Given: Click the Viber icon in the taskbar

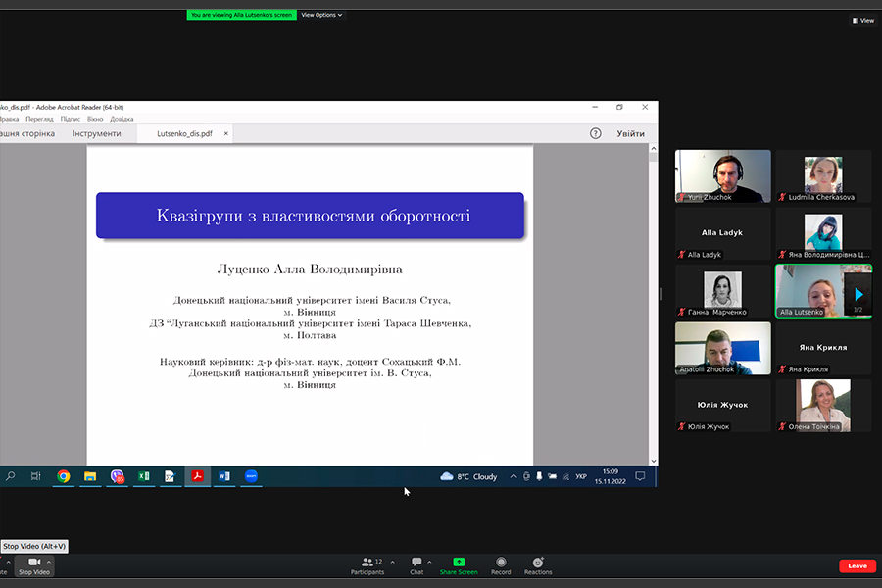Looking at the screenshot, I should tap(117, 476).
